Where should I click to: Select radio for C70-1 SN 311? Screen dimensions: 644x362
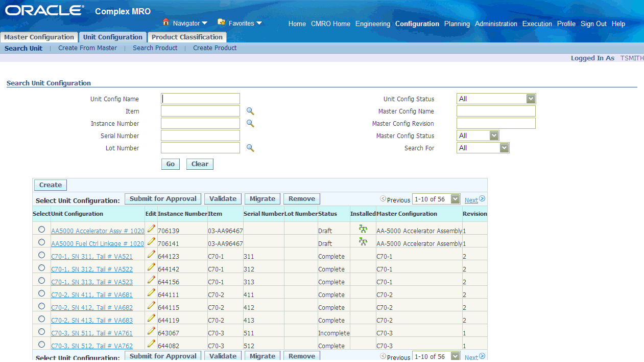(x=41, y=255)
